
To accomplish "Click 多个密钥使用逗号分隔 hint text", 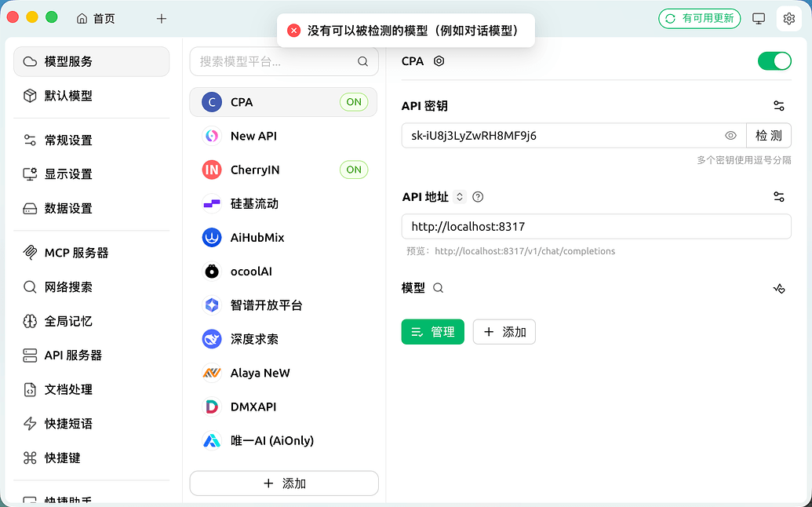I will point(744,160).
